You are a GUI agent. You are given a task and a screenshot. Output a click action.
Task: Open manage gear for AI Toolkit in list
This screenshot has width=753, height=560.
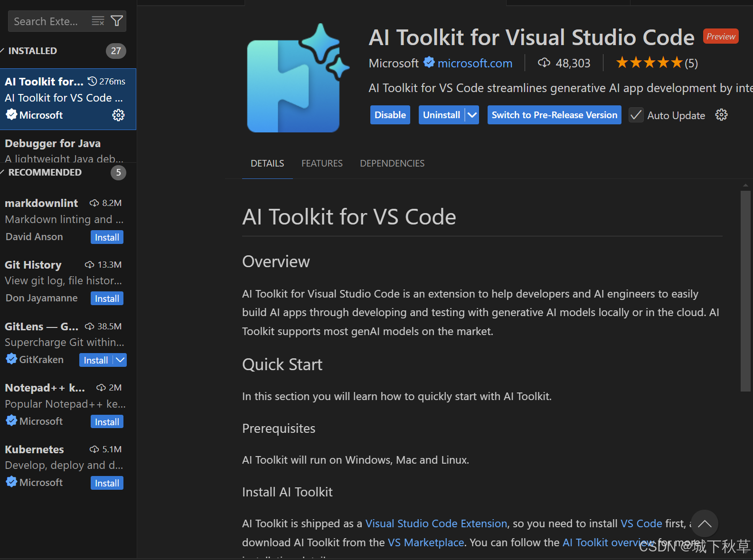[118, 115]
